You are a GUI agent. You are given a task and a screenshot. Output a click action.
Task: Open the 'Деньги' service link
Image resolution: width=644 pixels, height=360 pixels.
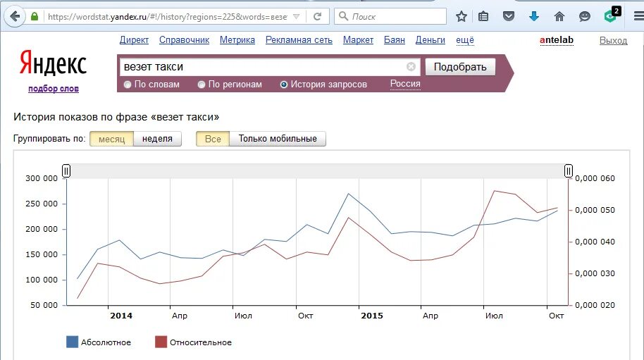(430, 40)
